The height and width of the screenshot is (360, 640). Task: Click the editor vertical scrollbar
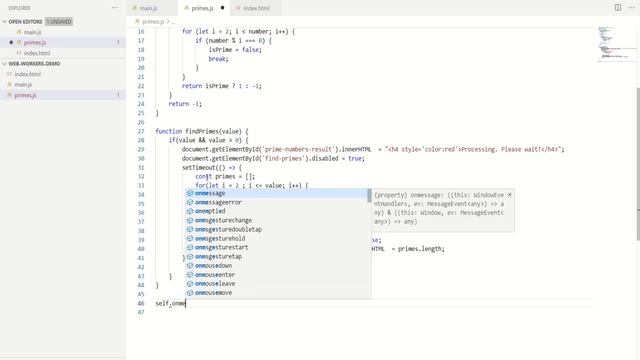point(638,163)
